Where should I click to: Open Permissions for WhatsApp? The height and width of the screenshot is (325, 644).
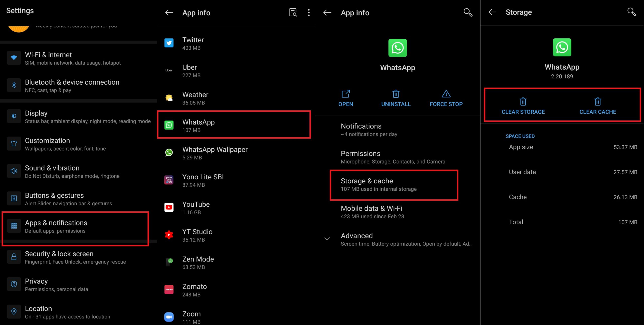397,157
